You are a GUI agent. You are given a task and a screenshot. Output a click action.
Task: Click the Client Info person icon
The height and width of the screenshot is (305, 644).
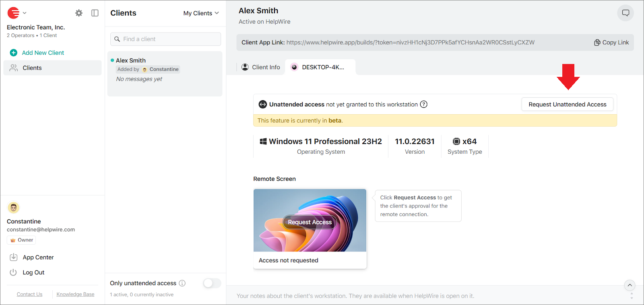tap(245, 67)
